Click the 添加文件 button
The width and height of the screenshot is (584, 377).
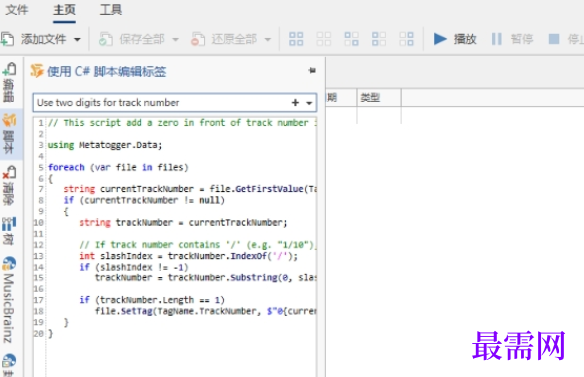coord(34,39)
